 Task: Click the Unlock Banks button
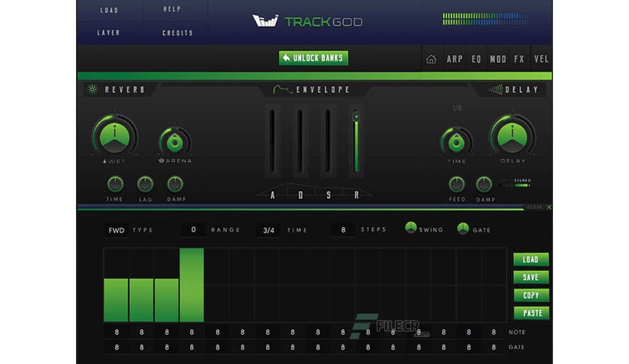point(314,58)
